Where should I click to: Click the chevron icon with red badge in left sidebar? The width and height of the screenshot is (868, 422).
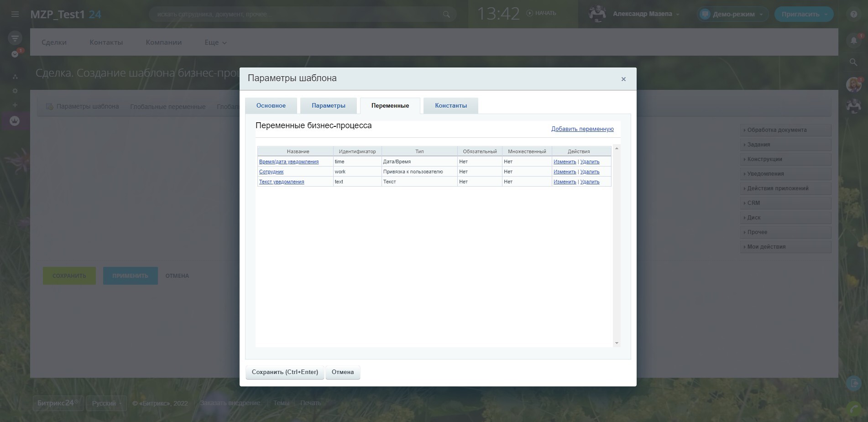15,54
